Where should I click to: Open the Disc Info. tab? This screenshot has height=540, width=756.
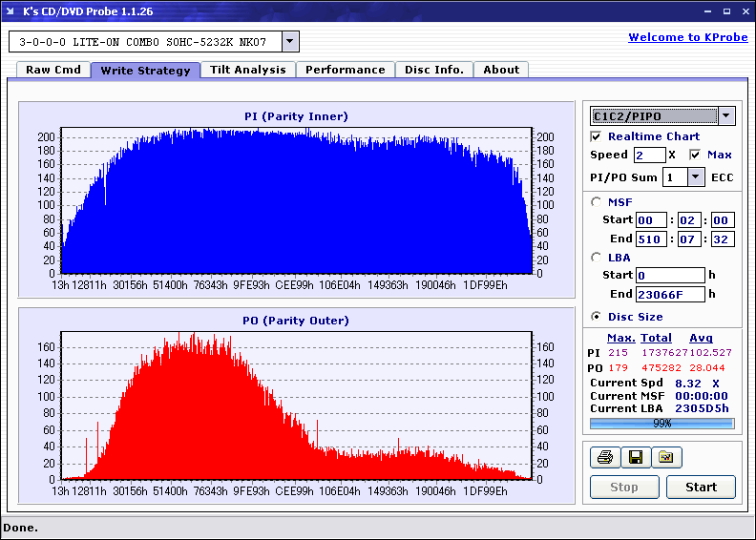pyautogui.click(x=434, y=70)
